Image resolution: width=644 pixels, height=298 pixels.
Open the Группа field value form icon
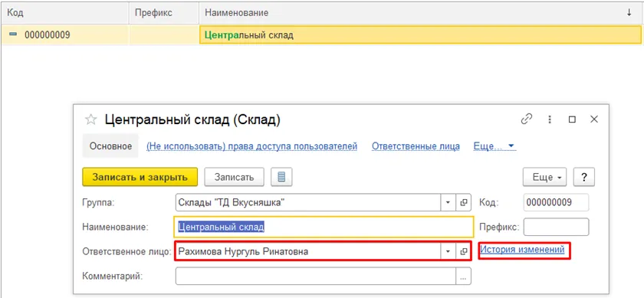(464, 202)
